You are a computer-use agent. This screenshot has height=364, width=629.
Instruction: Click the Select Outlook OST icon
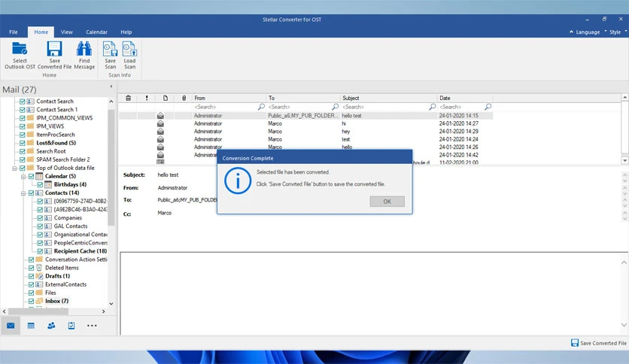20,49
